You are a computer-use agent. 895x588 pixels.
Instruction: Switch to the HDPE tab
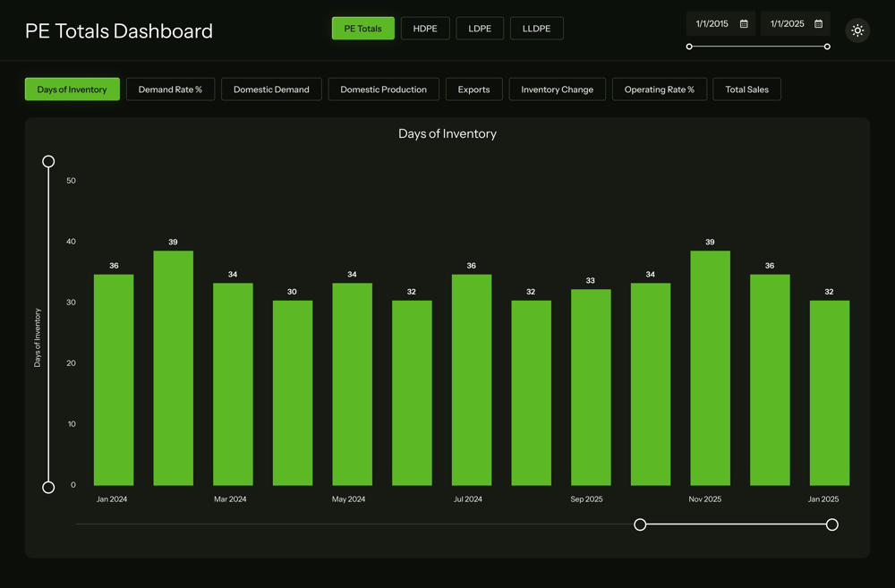coord(425,29)
